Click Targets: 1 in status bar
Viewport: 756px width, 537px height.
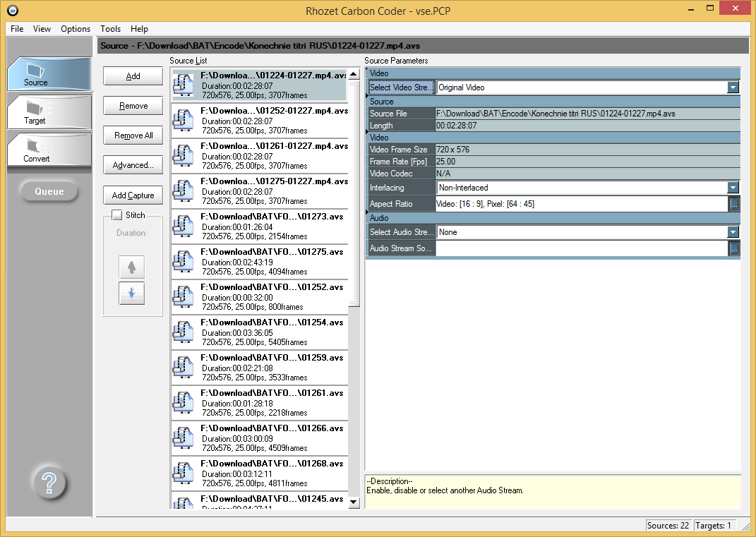(713, 526)
